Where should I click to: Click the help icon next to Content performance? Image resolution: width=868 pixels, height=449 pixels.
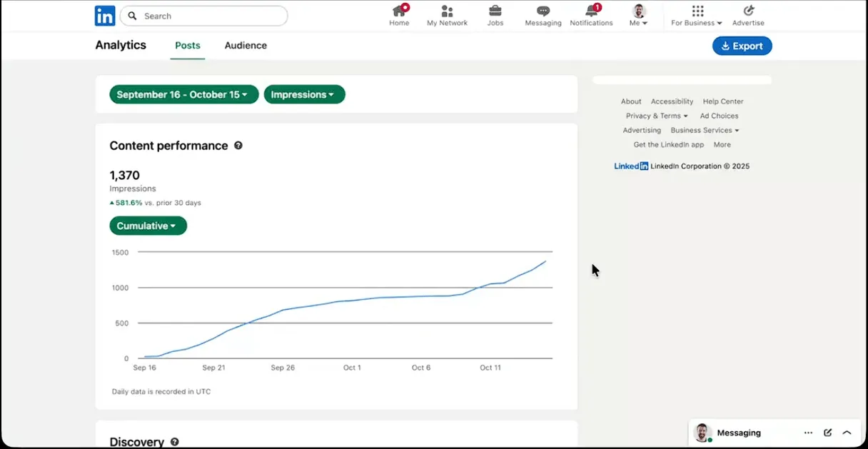click(x=238, y=146)
